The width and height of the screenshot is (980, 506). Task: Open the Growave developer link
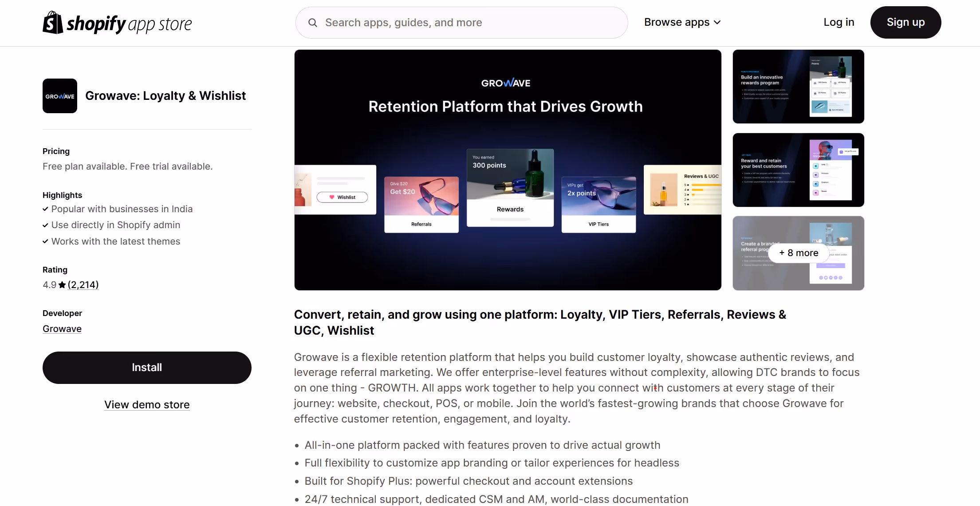pos(62,328)
